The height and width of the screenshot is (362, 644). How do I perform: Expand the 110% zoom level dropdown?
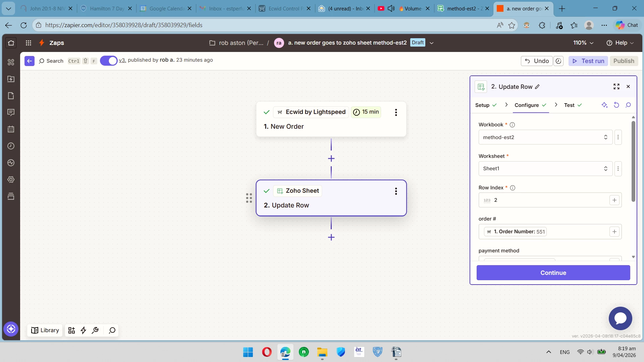point(583,43)
